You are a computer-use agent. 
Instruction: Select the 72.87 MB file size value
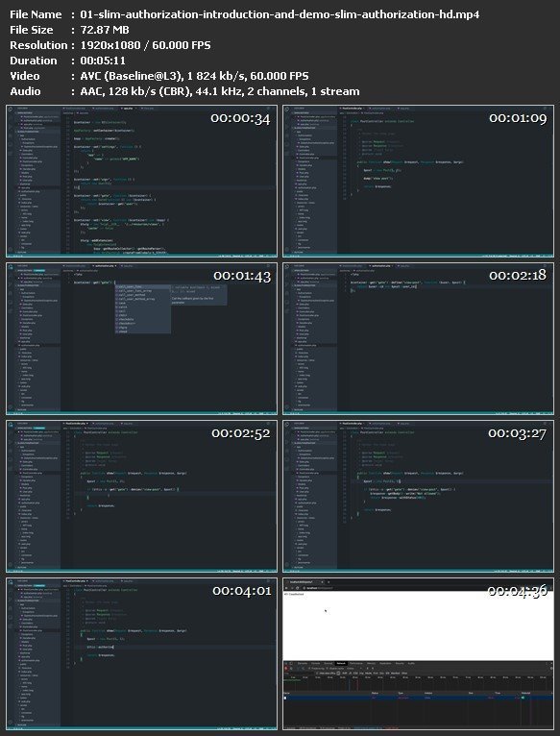(104, 30)
